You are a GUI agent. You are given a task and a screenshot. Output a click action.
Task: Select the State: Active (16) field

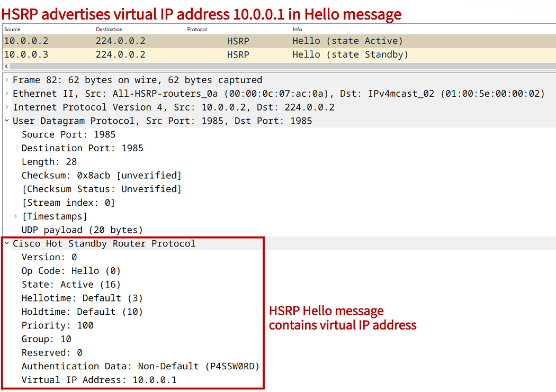71,285
